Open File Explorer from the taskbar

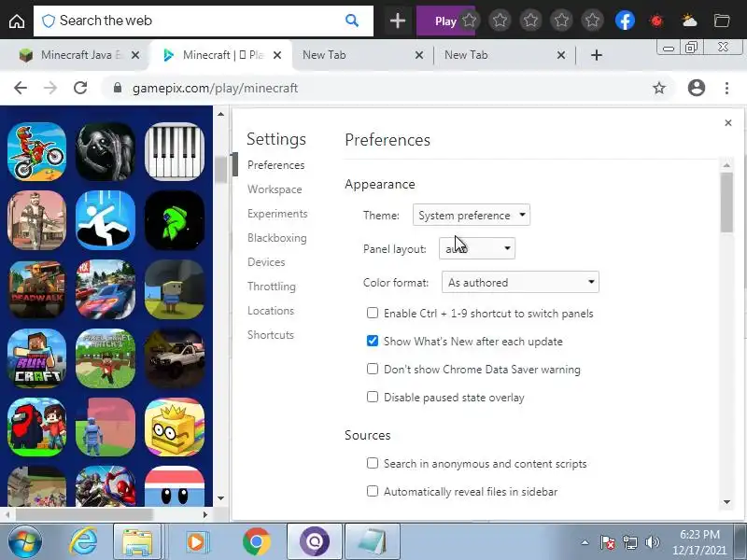point(137,542)
